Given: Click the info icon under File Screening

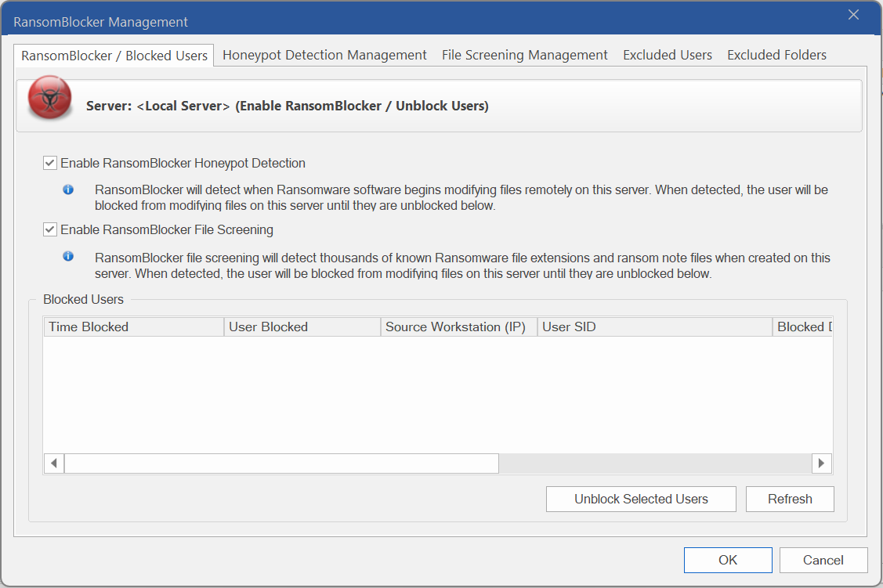Looking at the screenshot, I should pos(68,257).
